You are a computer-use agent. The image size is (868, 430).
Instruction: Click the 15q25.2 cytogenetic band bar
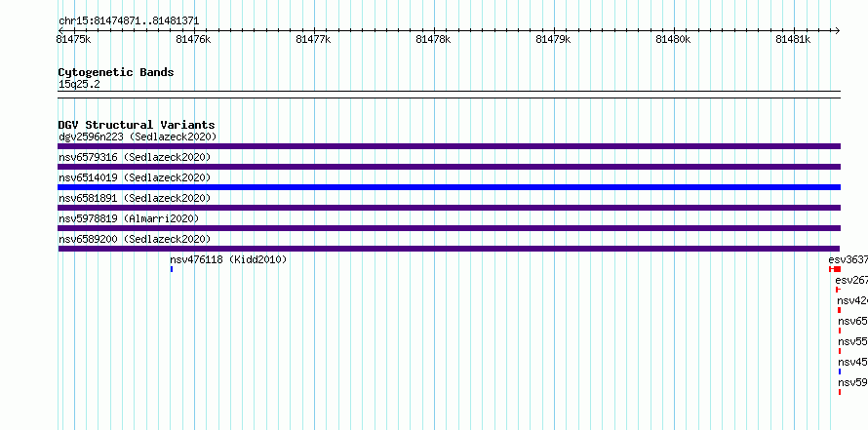(449, 95)
